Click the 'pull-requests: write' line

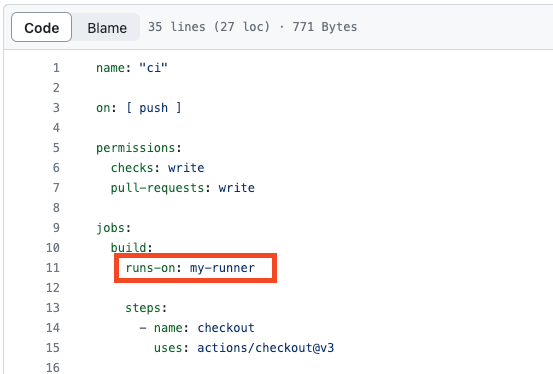coord(183,188)
